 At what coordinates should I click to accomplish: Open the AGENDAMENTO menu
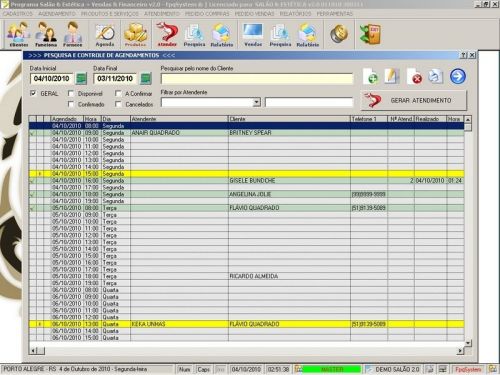(x=57, y=14)
